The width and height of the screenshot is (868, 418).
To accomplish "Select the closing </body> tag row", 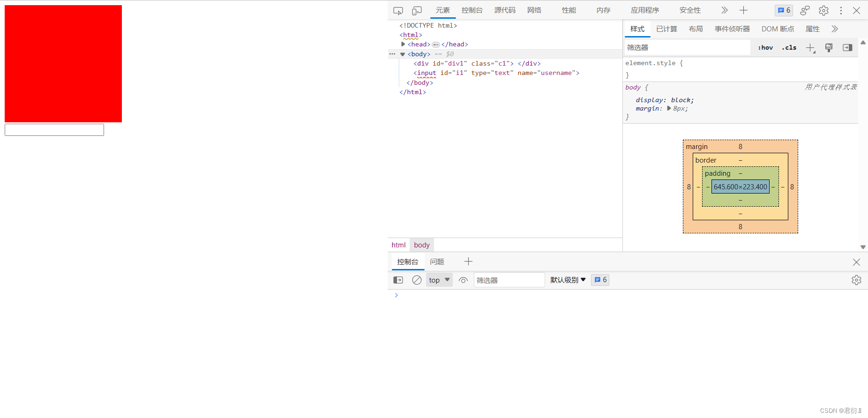I will [419, 82].
